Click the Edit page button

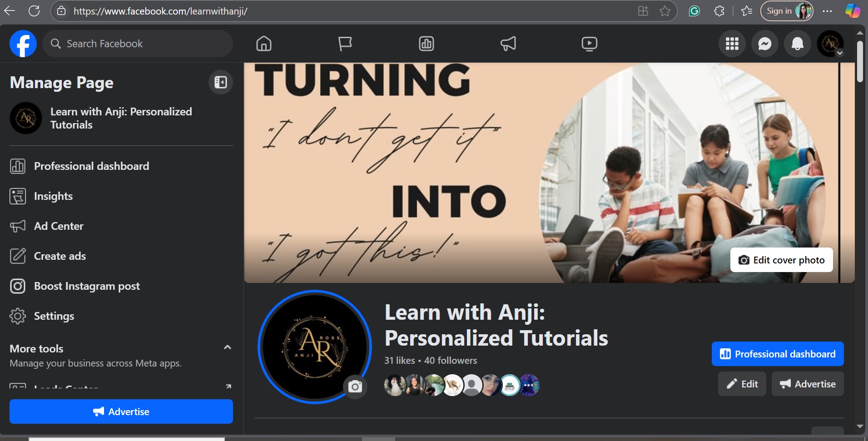point(742,384)
